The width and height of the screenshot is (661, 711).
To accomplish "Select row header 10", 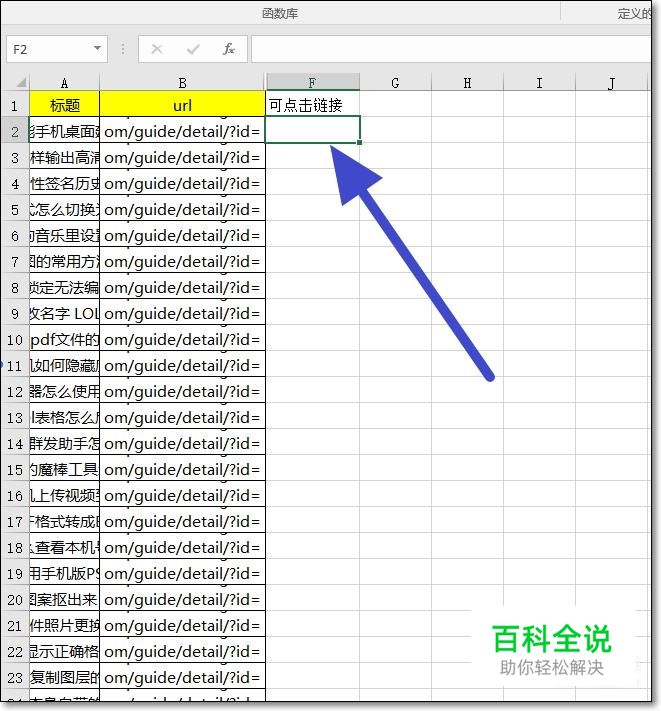I will (15, 340).
